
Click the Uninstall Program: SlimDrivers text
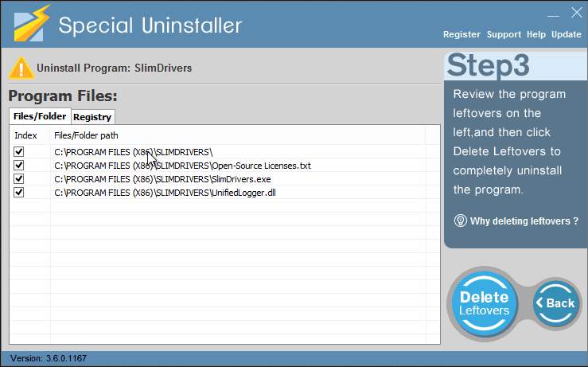click(114, 68)
